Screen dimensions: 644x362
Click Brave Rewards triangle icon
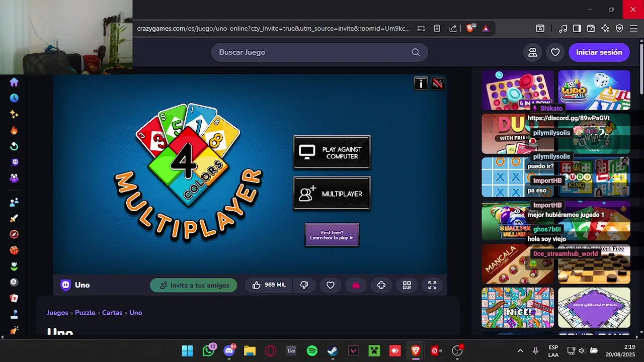pyautogui.click(x=486, y=29)
